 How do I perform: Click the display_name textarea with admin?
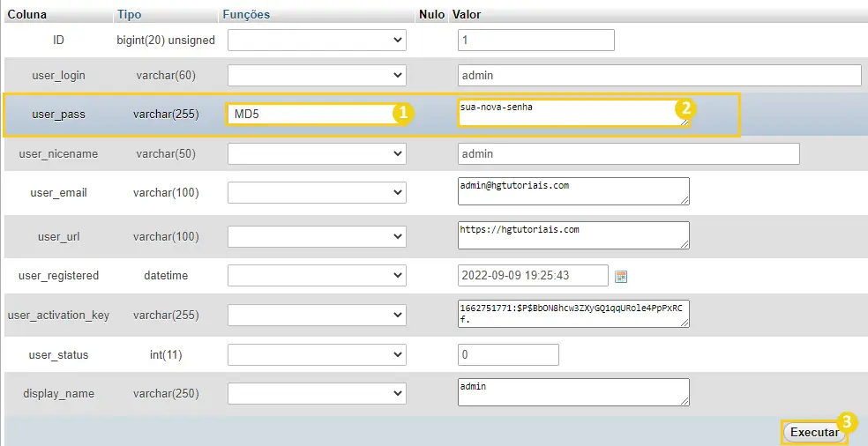coord(573,391)
